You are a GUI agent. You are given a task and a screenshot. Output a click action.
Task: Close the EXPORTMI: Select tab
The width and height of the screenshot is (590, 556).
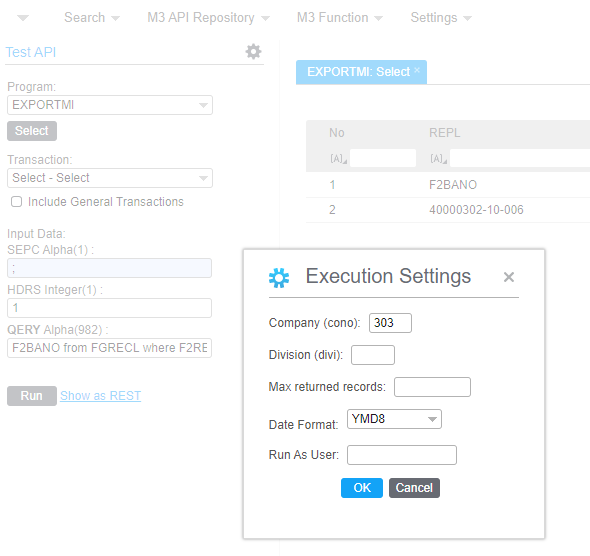(417, 70)
